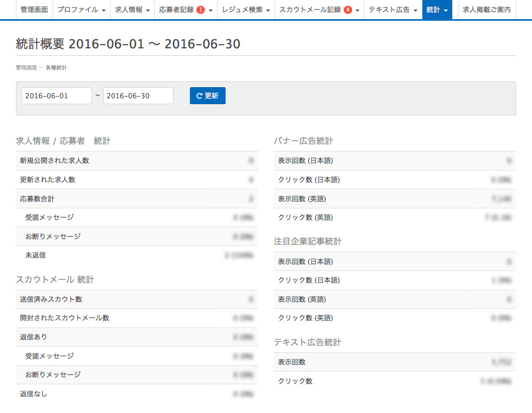Select the テキスト広告統計 表示回数 row
This screenshot has height=413, width=532.
tap(394, 362)
